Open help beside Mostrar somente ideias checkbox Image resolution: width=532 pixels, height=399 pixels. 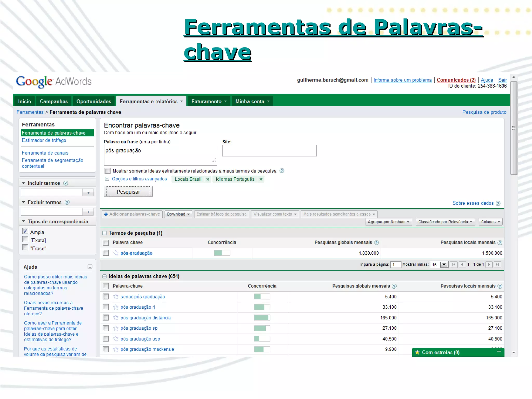(282, 171)
